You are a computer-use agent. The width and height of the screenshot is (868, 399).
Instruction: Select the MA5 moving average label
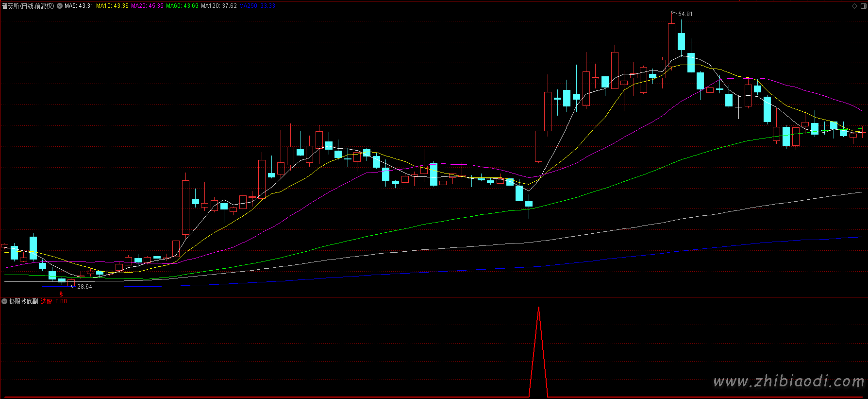79,6
